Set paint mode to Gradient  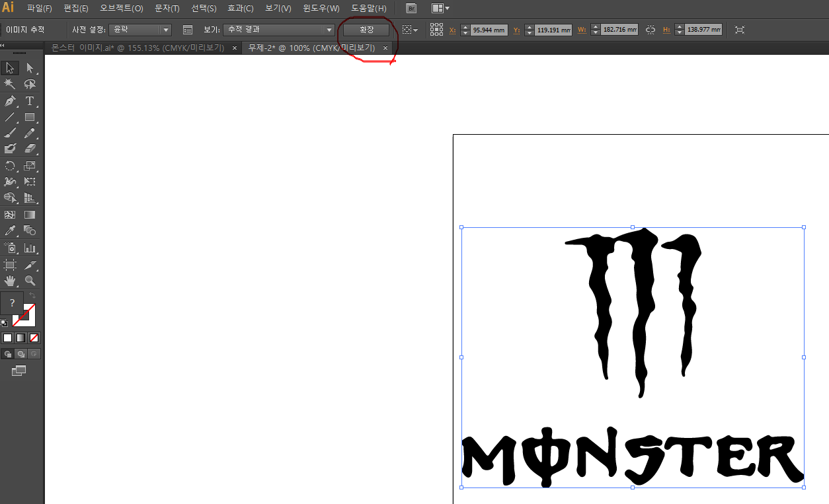point(20,338)
